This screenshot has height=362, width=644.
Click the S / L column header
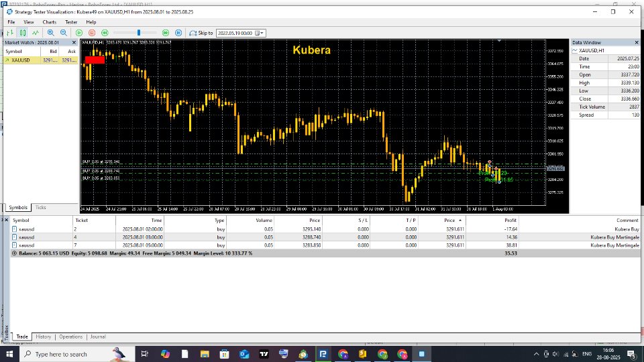pos(346,221)
